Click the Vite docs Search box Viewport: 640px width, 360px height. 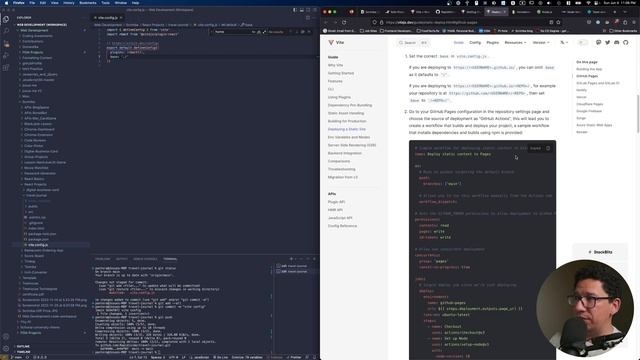[413, 42]
